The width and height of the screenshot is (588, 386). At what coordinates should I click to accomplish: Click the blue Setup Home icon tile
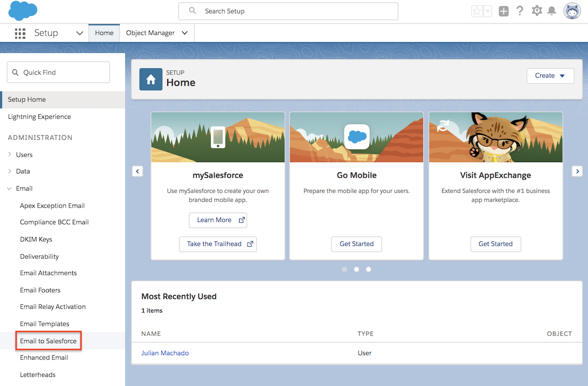click(151, 79)
